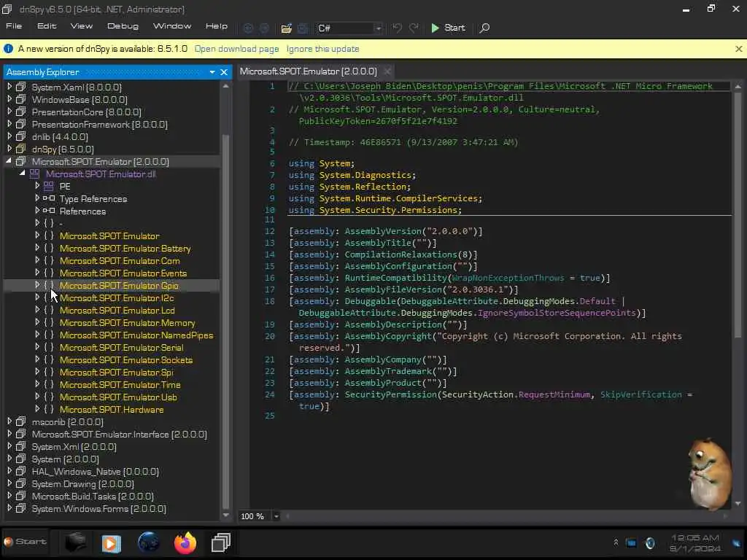
Task: Open the View menu
Action: [82, 26]
